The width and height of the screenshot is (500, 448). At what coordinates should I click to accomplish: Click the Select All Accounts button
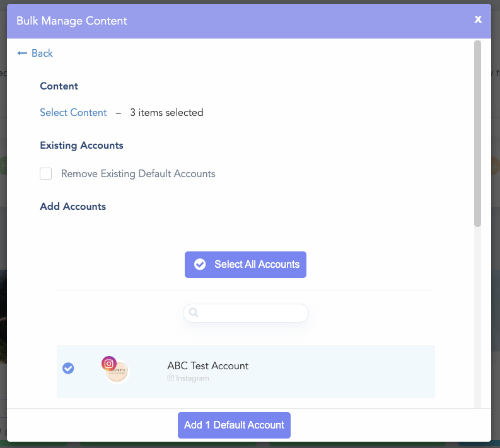(x=245, y=265)
